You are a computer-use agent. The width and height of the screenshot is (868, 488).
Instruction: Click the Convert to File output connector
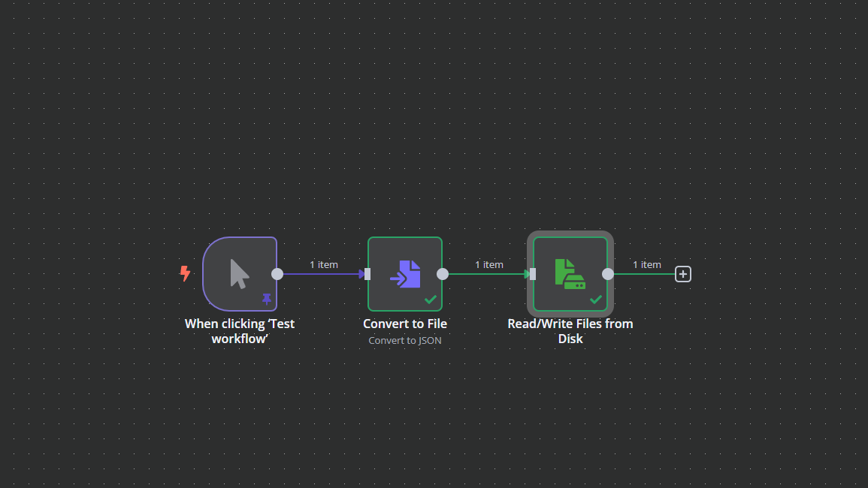[443, 274]
